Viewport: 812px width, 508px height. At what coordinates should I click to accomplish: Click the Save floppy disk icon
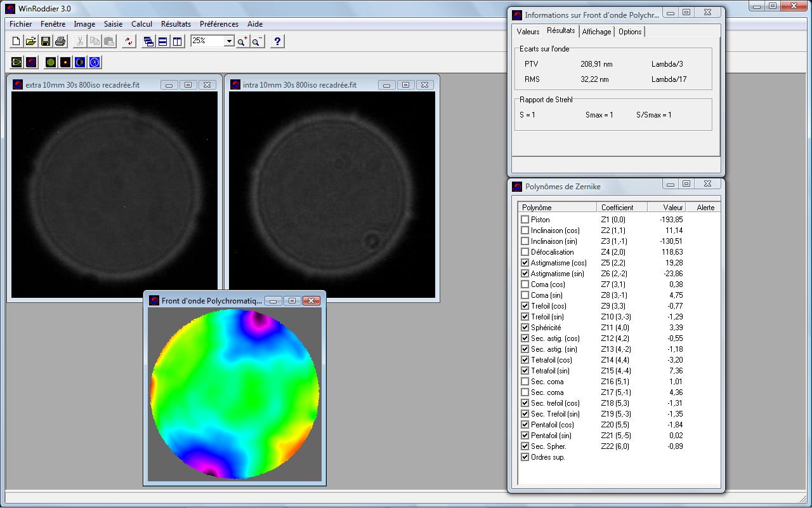(x=46, y=41)
